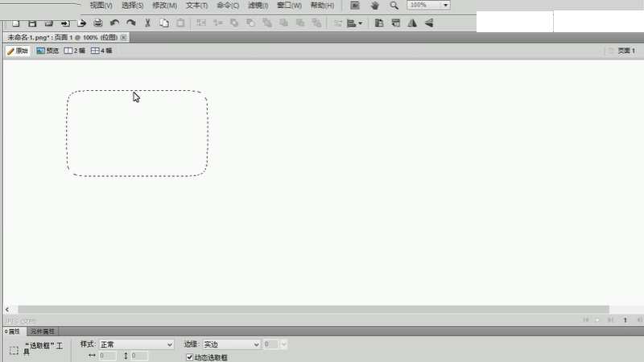Screen dimensions: 644x362
Task: Open the 文本(T) menu
Action: 196,6
